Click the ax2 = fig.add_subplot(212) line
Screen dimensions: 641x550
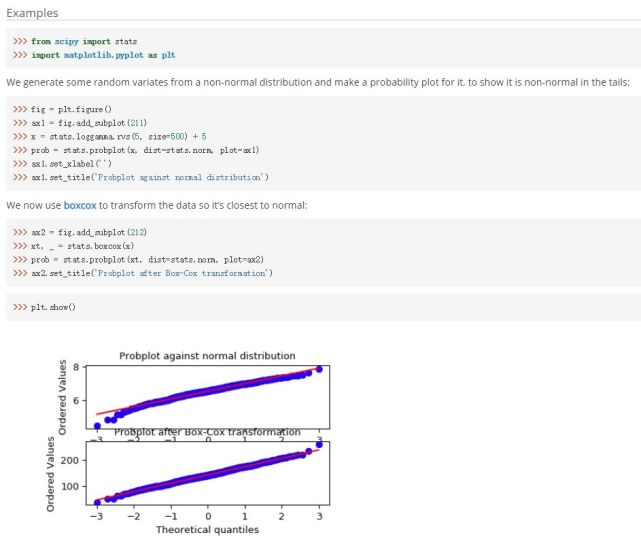80,232
